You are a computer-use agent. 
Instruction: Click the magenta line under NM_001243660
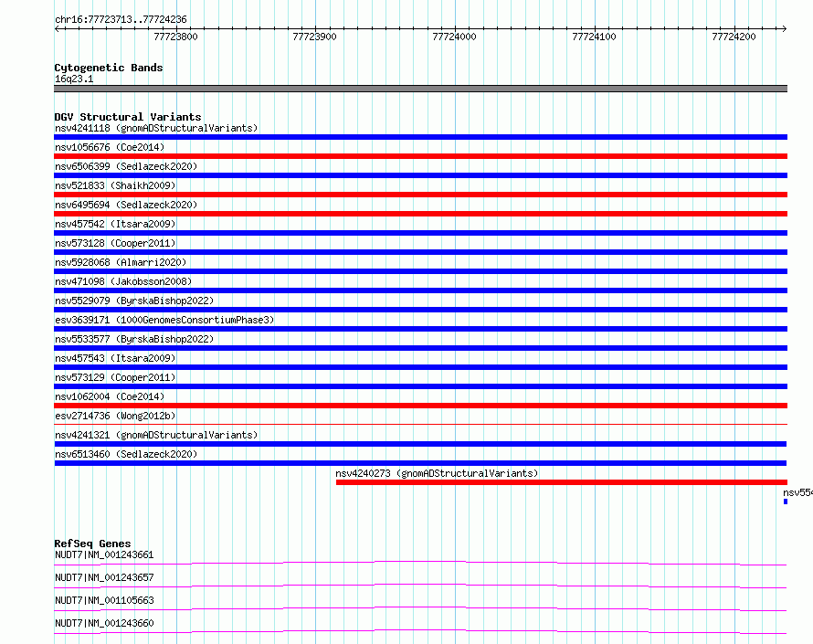(420, 631)
